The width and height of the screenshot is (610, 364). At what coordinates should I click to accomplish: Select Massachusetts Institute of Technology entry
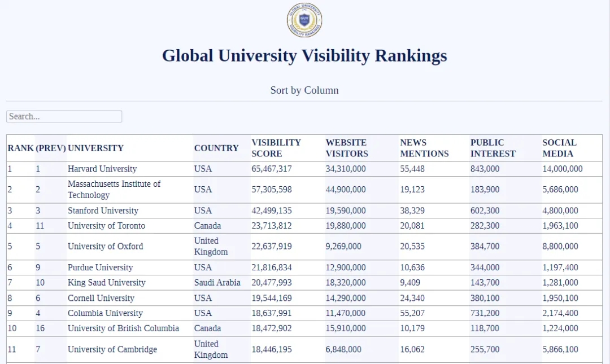pos(114,190)
